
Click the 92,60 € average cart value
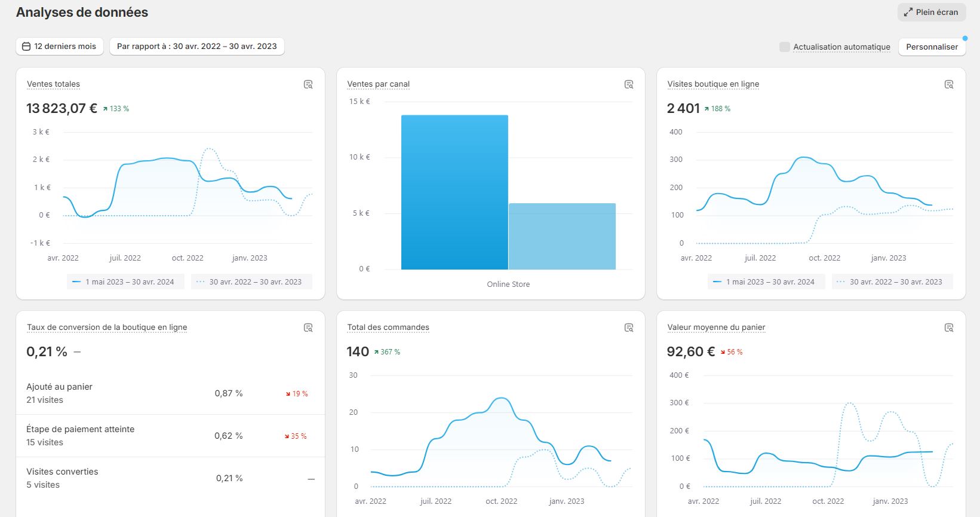click(691, 351)
